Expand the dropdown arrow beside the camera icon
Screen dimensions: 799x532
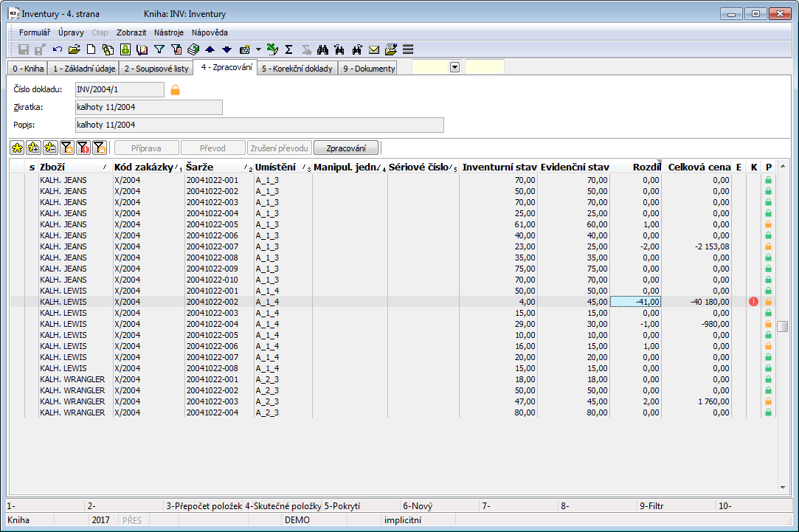click(258, 49)
